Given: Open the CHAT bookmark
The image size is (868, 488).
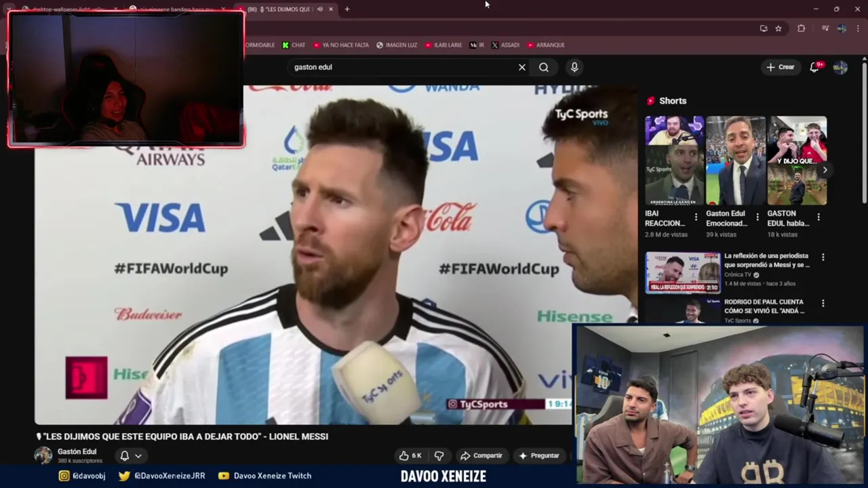Looking at the screenshot, I should tap(294, 45).
